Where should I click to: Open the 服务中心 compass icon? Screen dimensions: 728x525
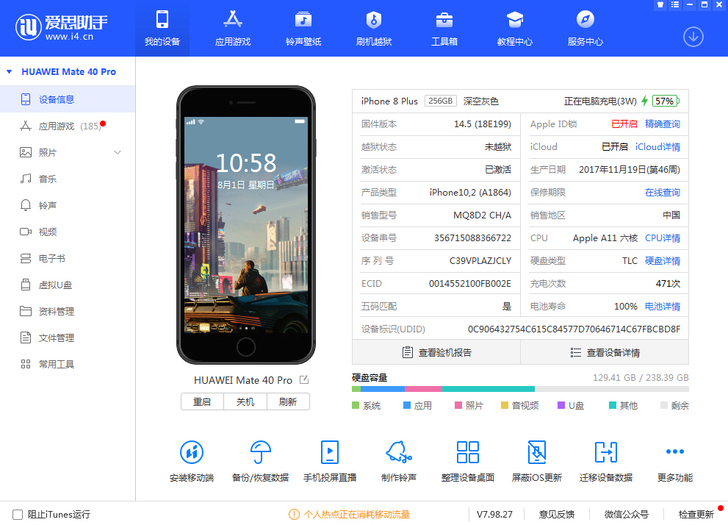585,19
